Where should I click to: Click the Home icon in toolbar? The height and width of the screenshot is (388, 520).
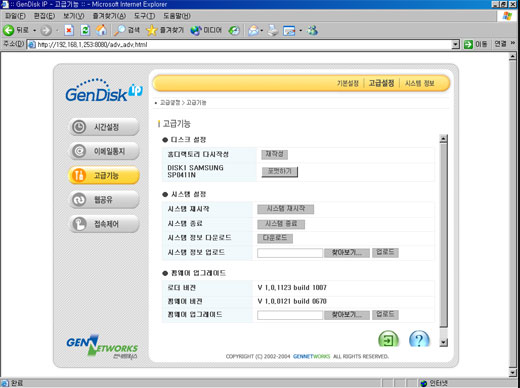coord(102,30)
